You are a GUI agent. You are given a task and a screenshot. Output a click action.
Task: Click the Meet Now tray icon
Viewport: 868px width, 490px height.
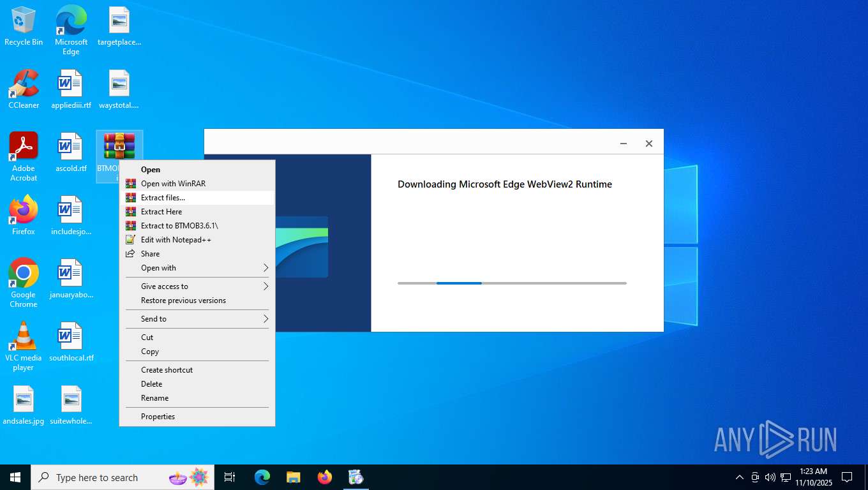(755, 477)
